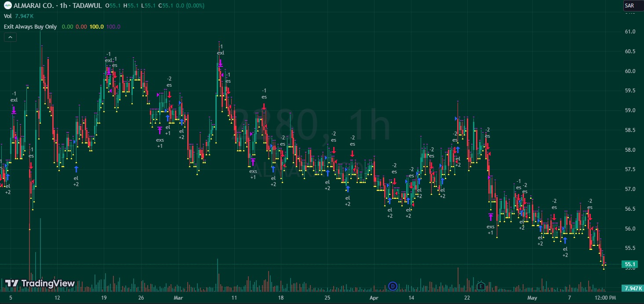Viewport: 644px width, 304px height.
Task: Click the Almarai company logo icon
Action: (x=7, y=5)
